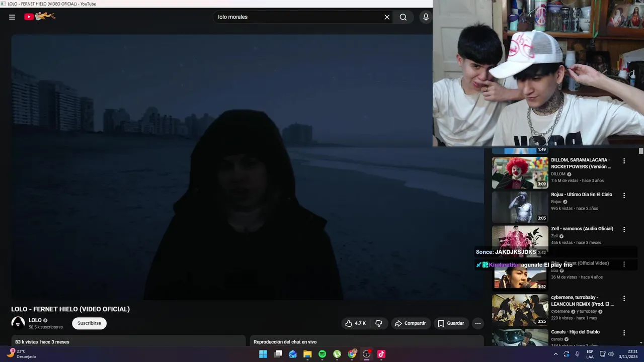644x362 pixels.
Task: Open the YouTube hamburger guide menu
Action: tap(12, 17)
